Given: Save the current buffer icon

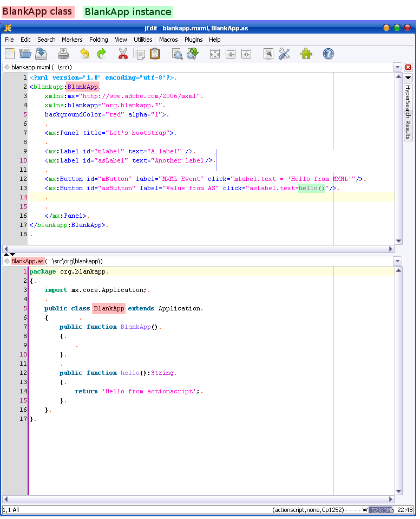Looking at the screenshot, I should tap(41, 54).
